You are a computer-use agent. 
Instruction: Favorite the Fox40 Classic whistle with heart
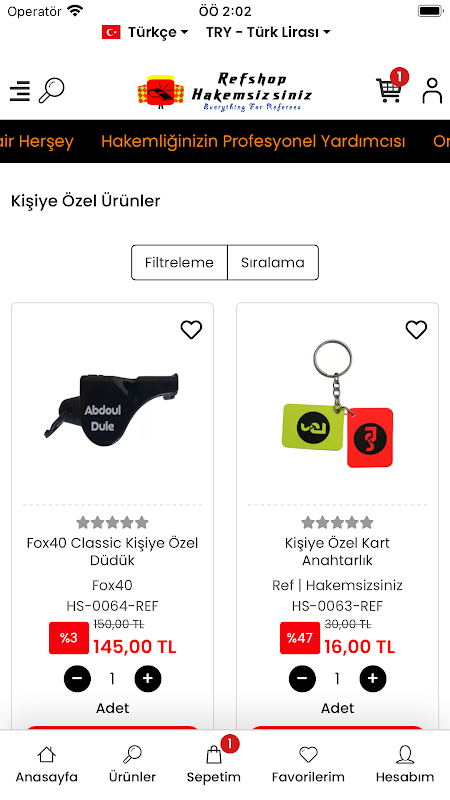tap(191, 330)
